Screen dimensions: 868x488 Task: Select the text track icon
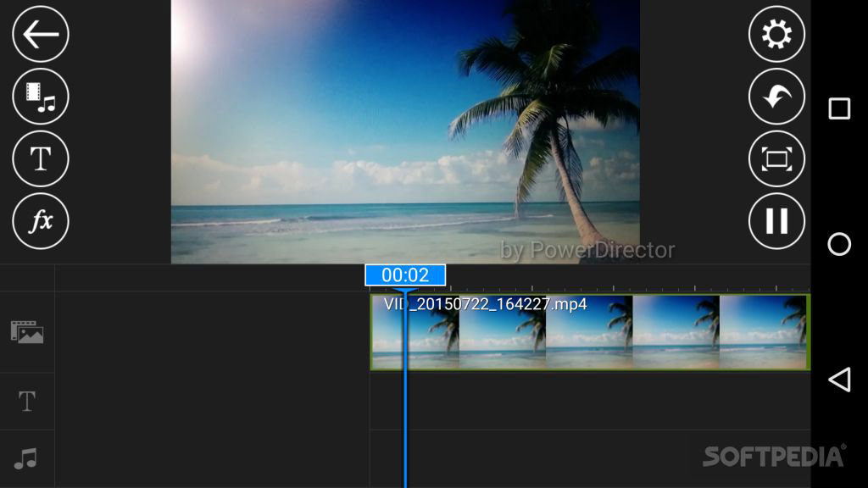(26, 401)
